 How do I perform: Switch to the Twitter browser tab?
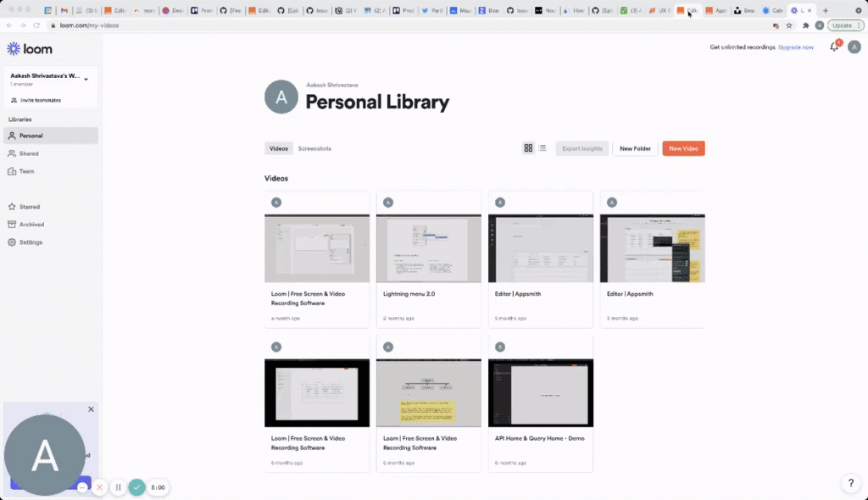[x=431, y=10]
